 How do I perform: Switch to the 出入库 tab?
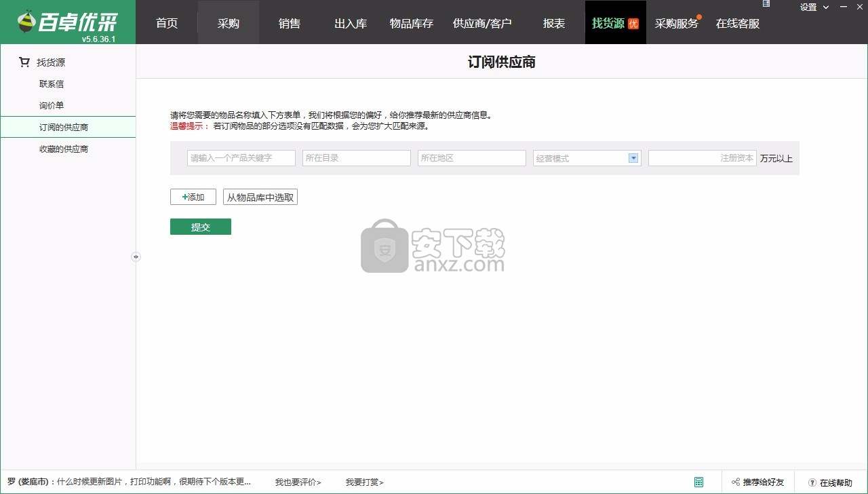pyautogui.click(x=351, y=23)
